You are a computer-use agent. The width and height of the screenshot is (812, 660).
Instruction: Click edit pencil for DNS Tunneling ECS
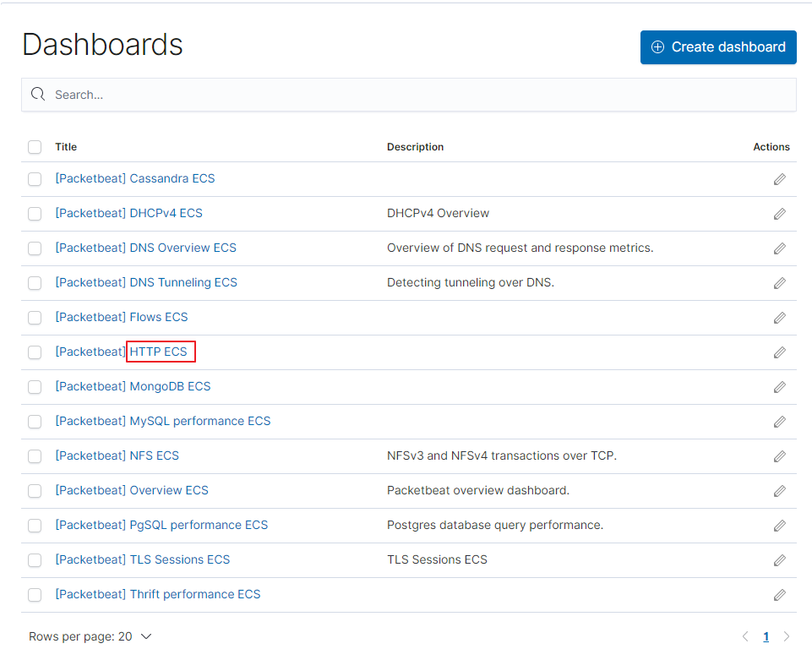(779, 283)
